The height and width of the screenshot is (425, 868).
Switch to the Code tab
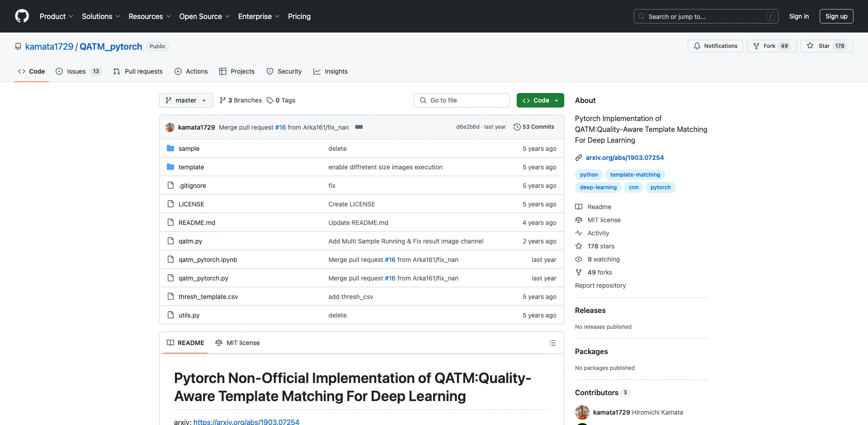[32, 71]
